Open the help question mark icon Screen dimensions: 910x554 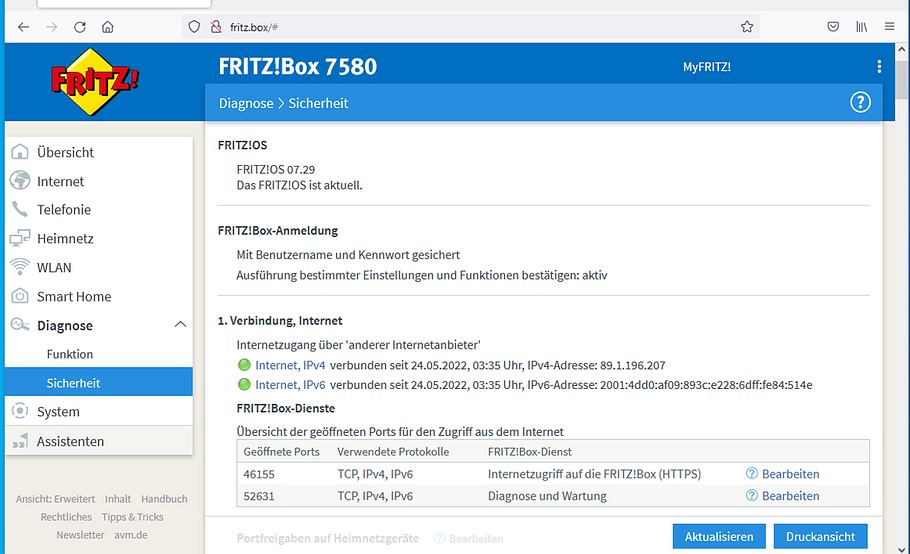coord(859,102)
